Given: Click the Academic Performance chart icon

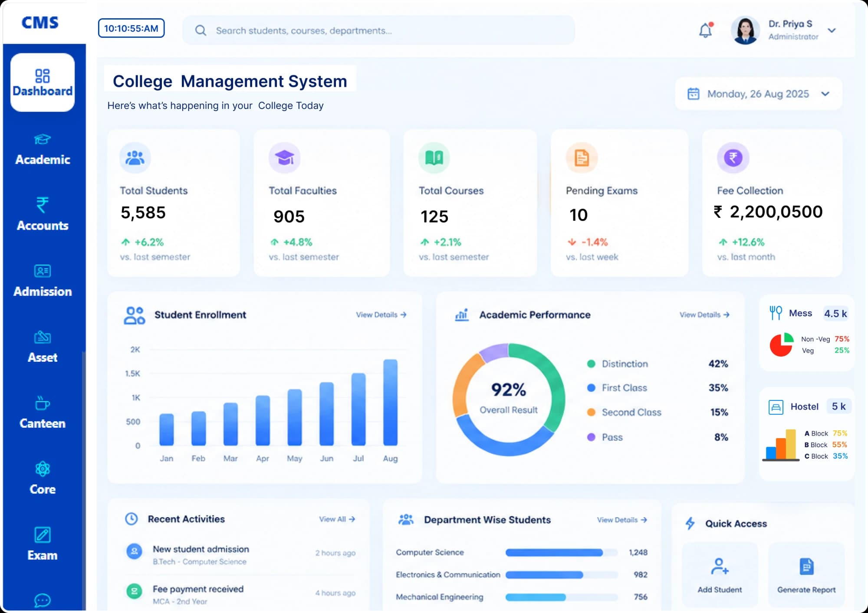Looking at the screenshot, I should 462,315.
